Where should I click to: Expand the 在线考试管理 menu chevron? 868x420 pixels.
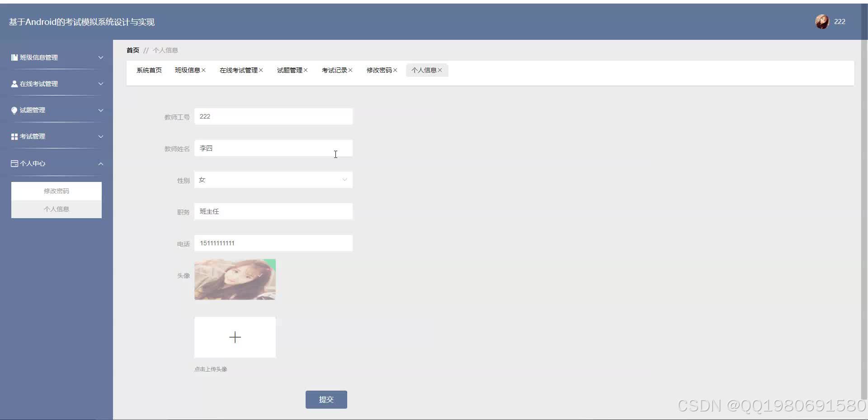coord(101,84)
